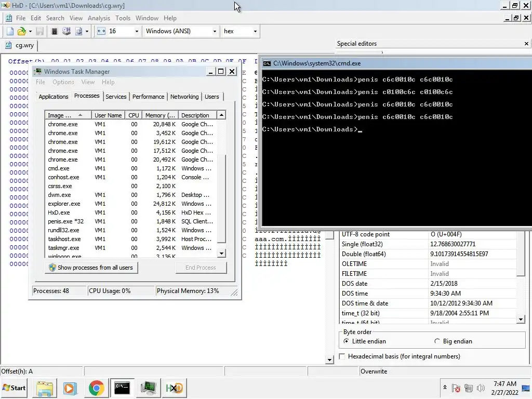Open the Window menu
Image resolution: width=532 pixels, height=399 pixels.
click(147, 18)
